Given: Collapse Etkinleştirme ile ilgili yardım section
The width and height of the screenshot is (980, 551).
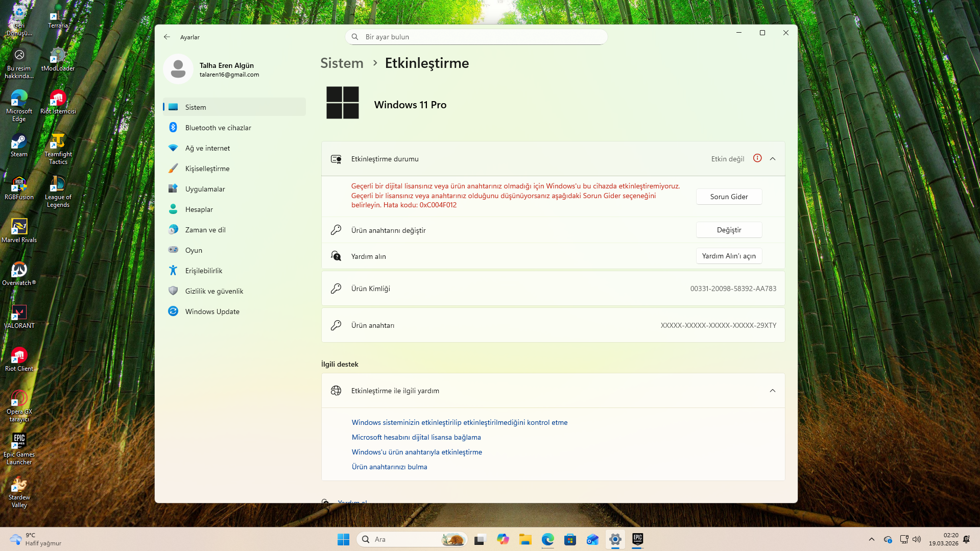Looking at the screenshot, I should click(773, 391).
